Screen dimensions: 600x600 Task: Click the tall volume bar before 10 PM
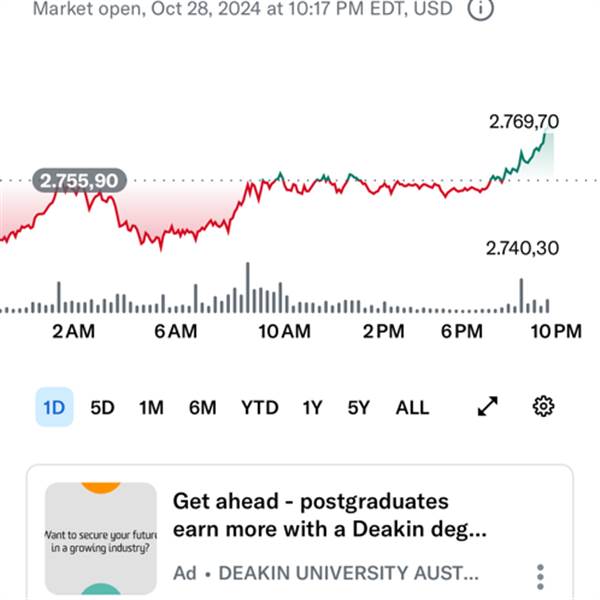click(x=521, y=296)
